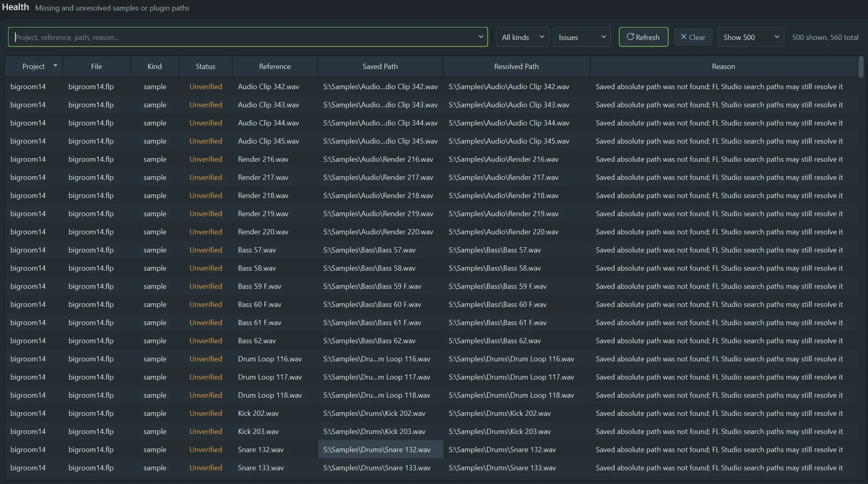This screenshot has width=868, height=484.
Task: Select the Bass 59 F.wav reference cell
Action: (275, 286)
